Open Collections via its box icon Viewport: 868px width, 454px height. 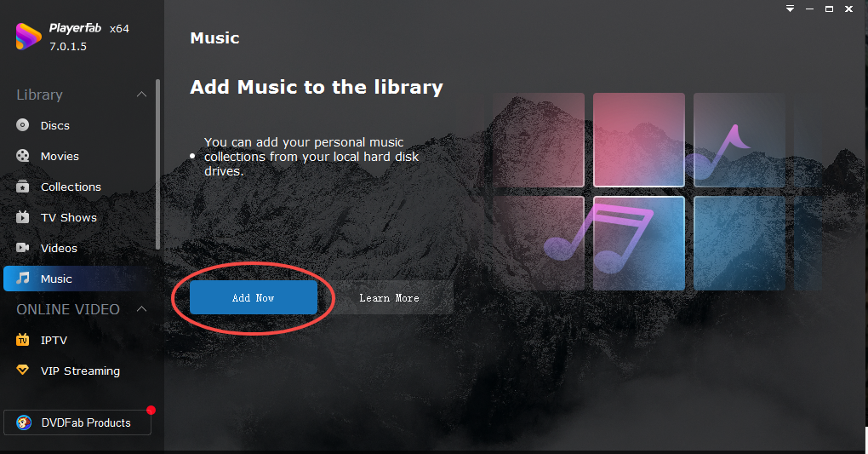point(23,187)
